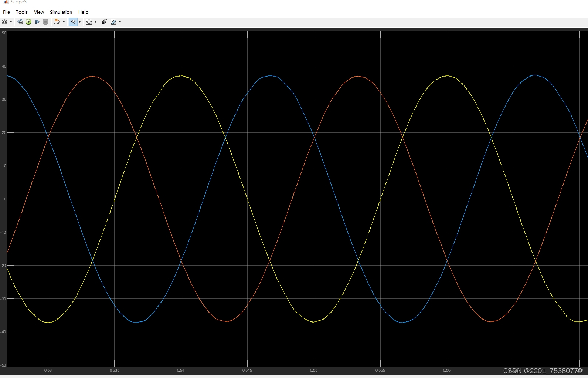
Task: Open the Triggers tool icon
Action: 104,22
